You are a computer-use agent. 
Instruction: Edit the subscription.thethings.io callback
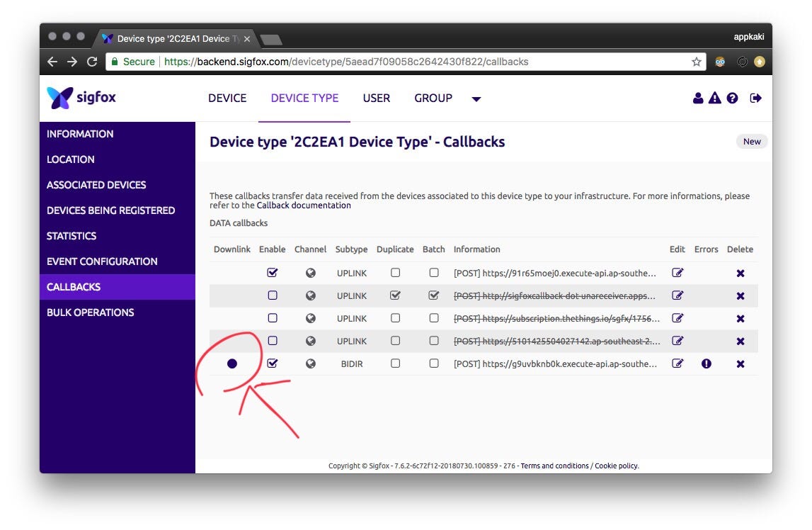click(677, 318)
